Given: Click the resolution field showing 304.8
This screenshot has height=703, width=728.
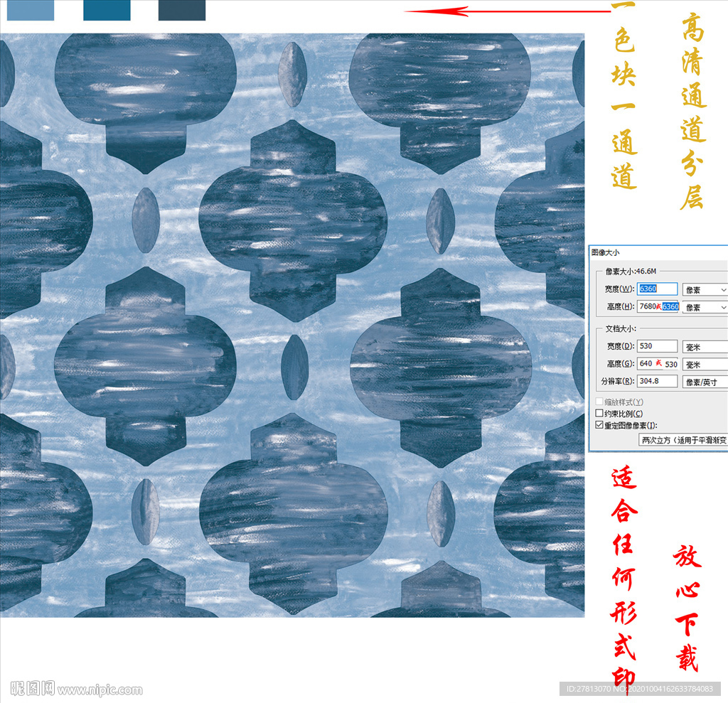Looking at the screenshot, I should click(x=657, y=381).
